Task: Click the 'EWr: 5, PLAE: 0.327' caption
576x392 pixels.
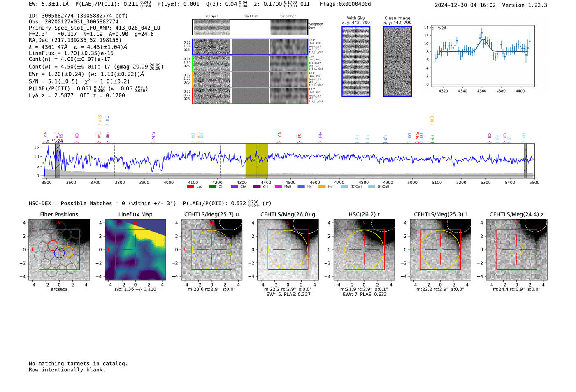Action: [288, 295]
